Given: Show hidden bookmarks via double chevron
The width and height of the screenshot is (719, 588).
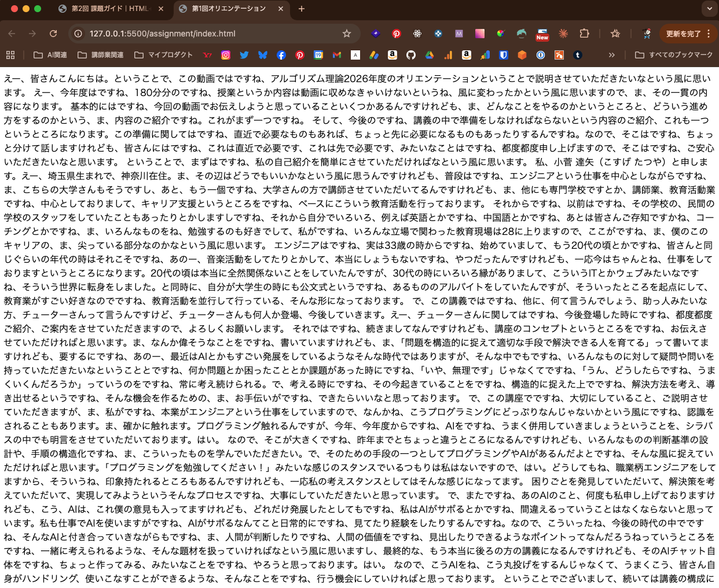Looking at the screenshot, I should tap(611, 55).
